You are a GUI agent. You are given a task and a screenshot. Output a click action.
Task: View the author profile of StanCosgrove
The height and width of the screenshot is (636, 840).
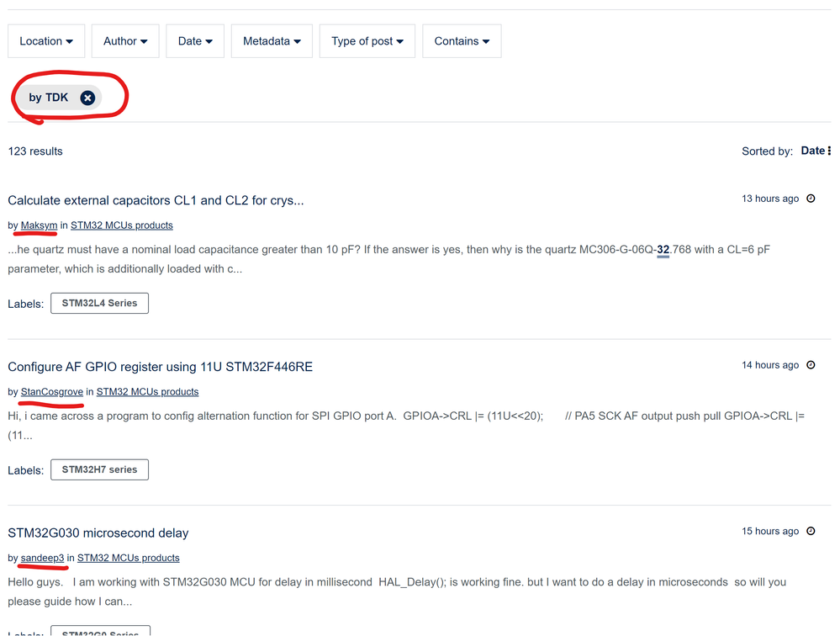[52, 392]
